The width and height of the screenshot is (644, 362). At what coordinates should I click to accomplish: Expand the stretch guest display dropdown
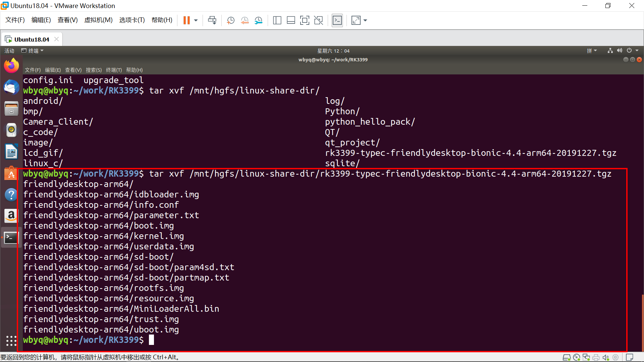pos(365,20)
